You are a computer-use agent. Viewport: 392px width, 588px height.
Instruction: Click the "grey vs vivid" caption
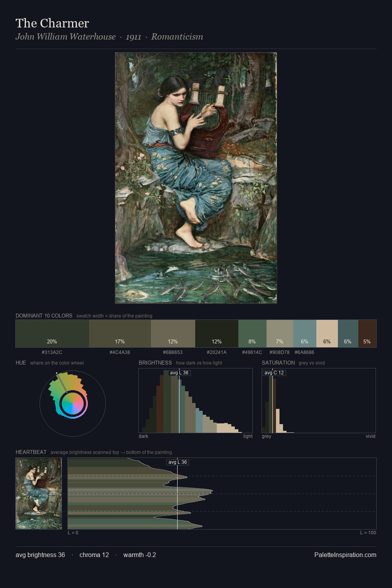312,363
